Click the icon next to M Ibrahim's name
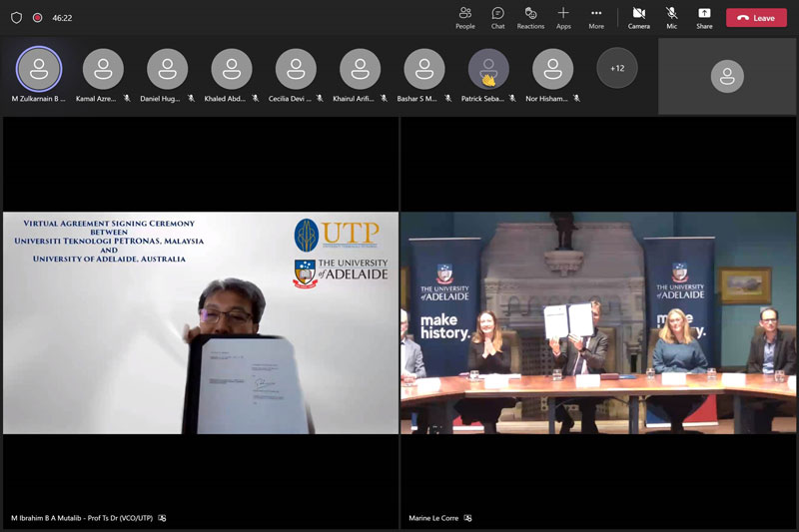Image resolution: width=799 pixels, height=532 pixels. 162,518
